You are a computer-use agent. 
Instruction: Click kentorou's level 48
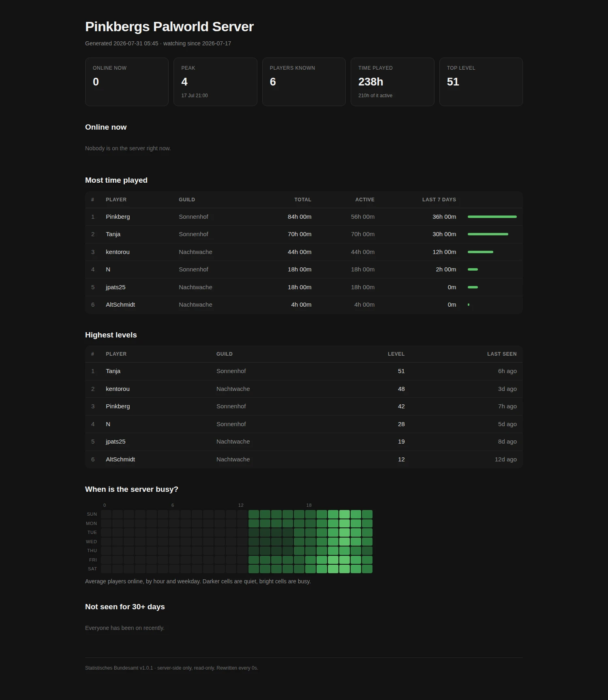[401, 389]
